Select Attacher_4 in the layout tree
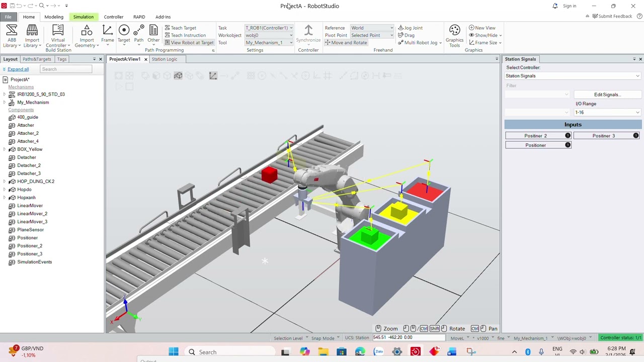Image resolution: width=644 pixels, height=362 pixels. coord(28,141)
